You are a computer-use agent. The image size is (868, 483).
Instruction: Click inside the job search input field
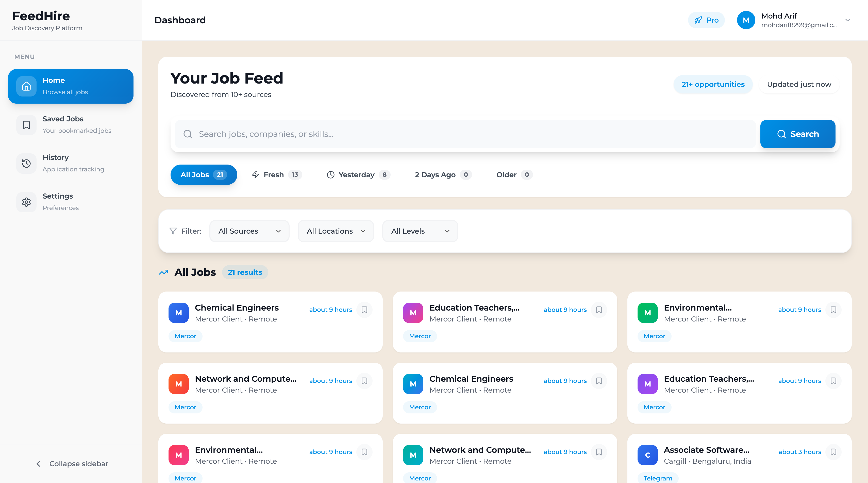[x=404, y=134]
